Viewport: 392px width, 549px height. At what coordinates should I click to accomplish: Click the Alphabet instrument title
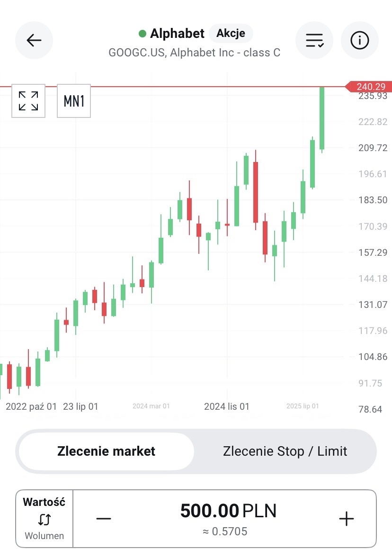click(x=177, y=34)
